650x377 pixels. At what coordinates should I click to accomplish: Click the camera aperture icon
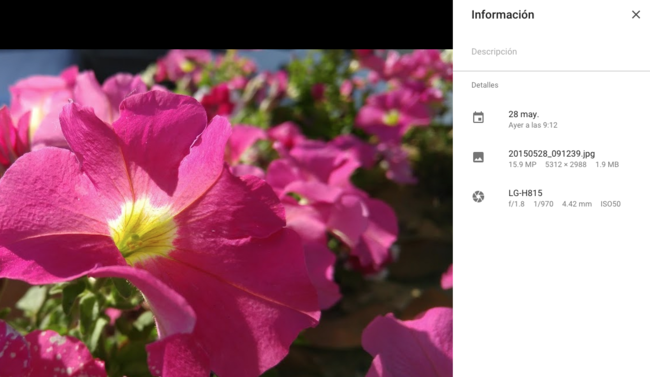(478, 197)
